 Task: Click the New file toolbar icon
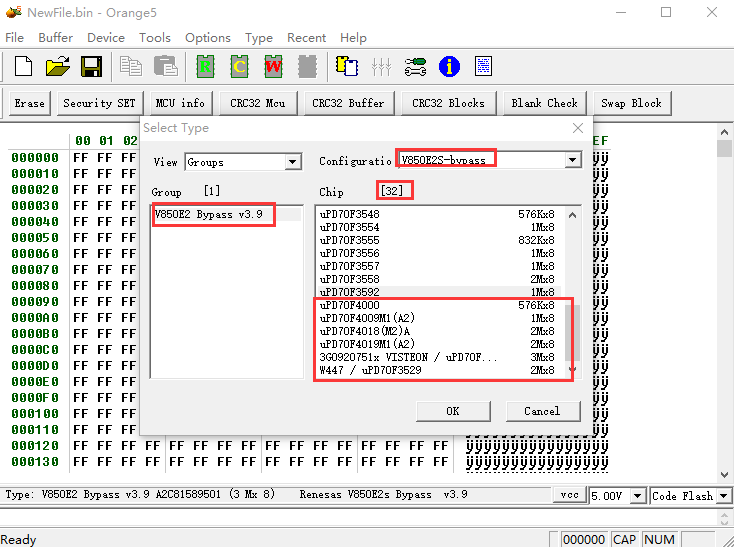click(x=23, y=66)
